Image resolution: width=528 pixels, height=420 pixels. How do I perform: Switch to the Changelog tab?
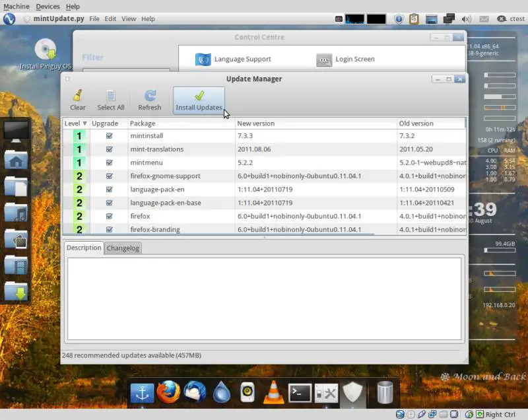tap(123, 248)
